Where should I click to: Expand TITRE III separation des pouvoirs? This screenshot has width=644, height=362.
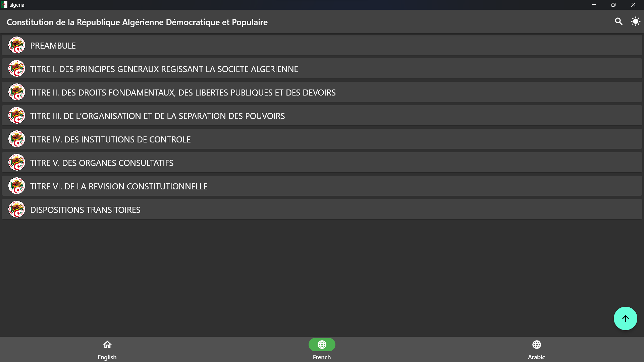coord(157,116)
